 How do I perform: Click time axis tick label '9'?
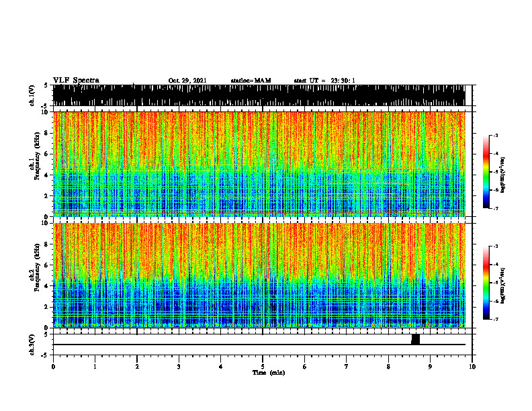click(x=430, y=367)
